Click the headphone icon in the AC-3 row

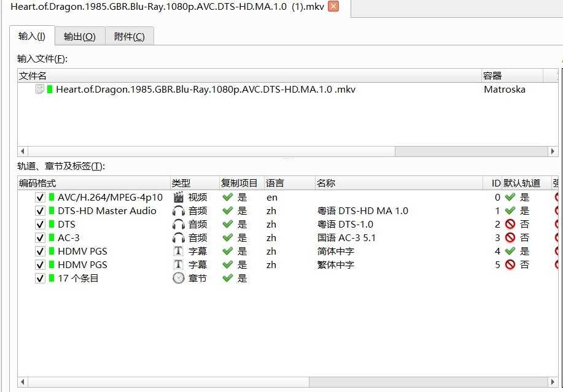[x=179, y=238]
